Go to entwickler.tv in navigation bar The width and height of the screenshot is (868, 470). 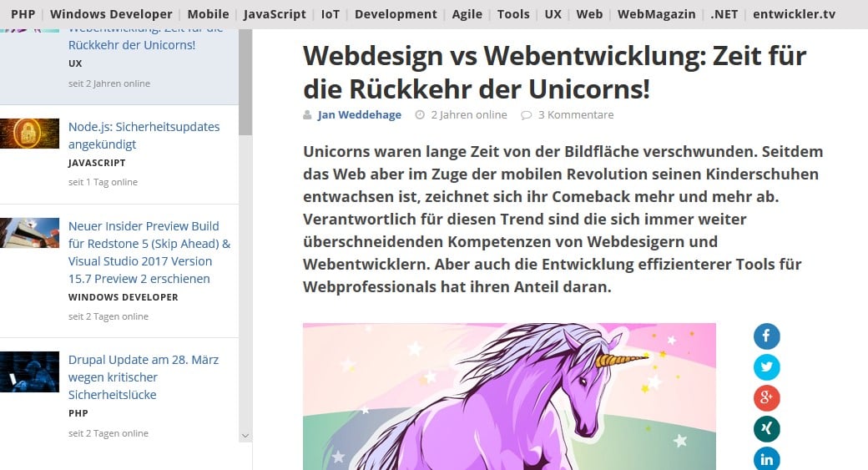pyautogui.click(x=795, y=14)
